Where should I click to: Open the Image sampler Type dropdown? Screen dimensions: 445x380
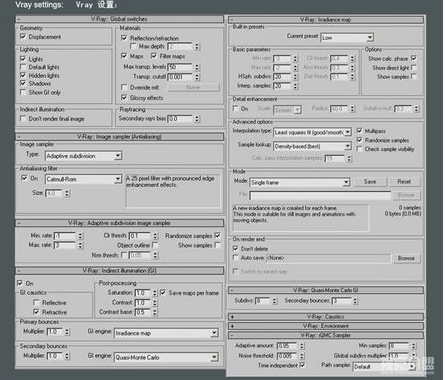[x=83, y=156]
